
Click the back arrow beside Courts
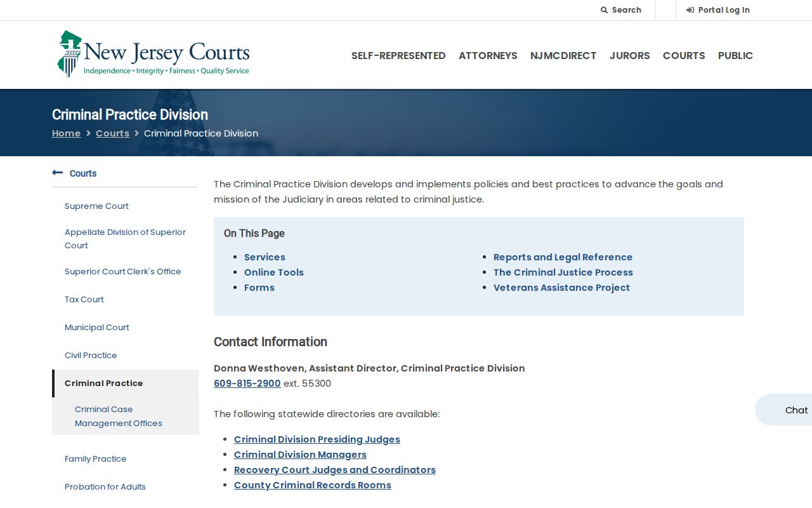[x=58, y=173]
